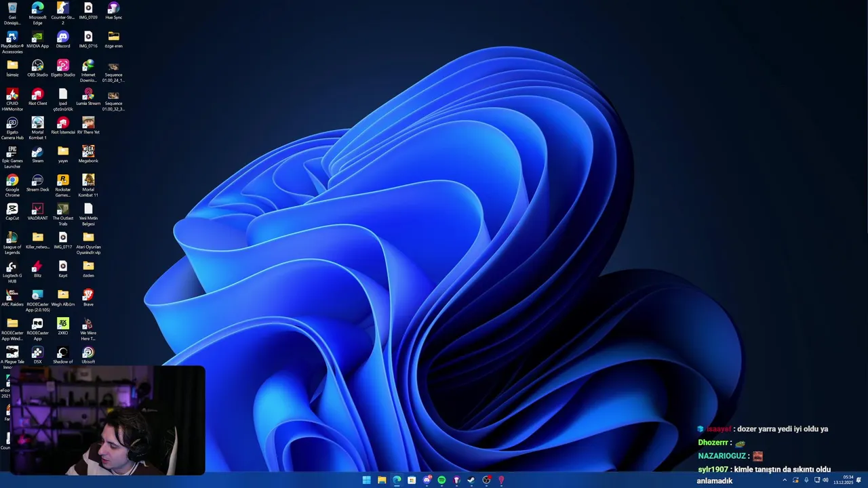
Task: Select the PlayStation Accessories shortcut
Action: point(12,42)
